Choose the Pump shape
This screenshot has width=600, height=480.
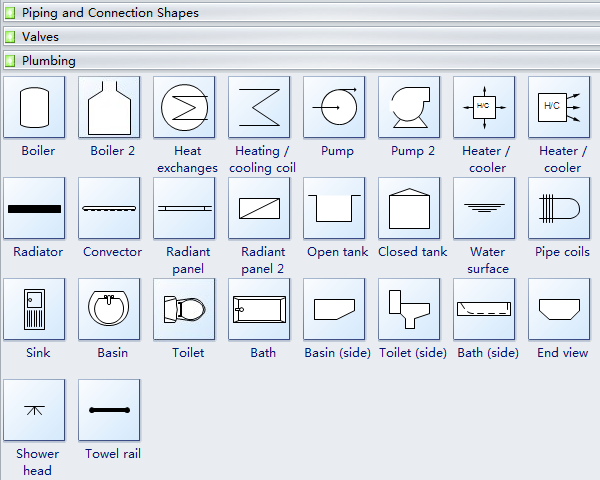point(334,107)
